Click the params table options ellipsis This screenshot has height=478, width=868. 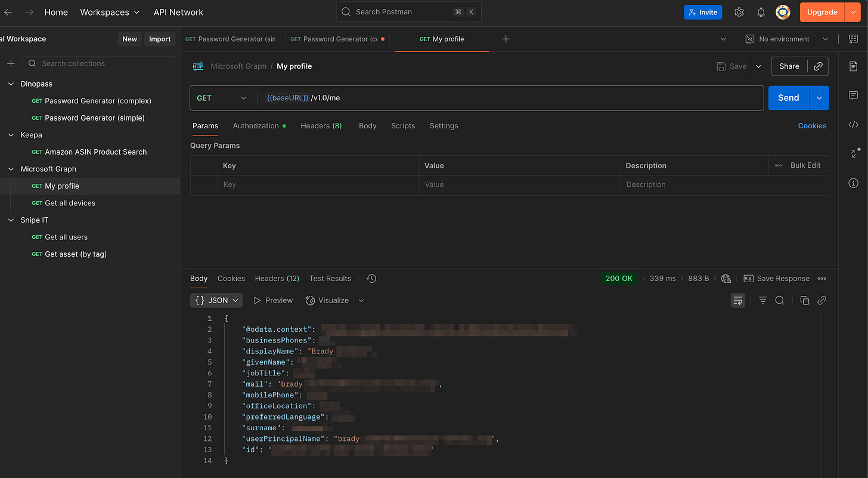click(779, 165)
